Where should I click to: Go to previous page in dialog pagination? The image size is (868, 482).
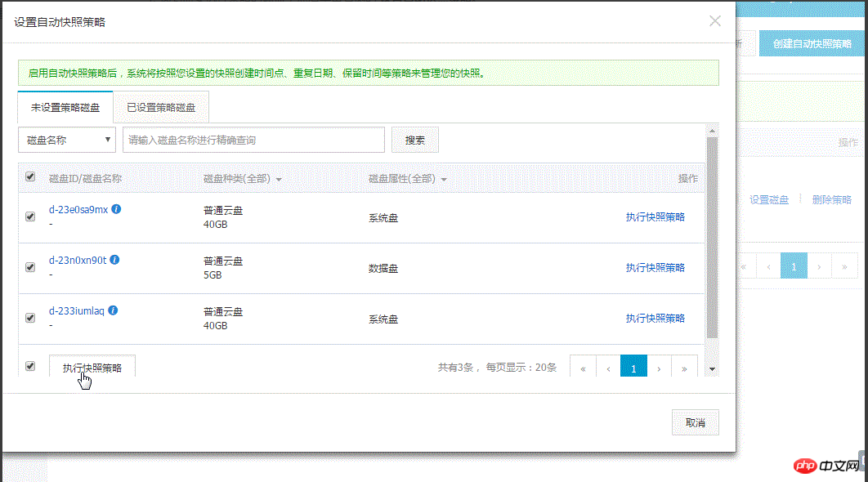click(608, 368)
